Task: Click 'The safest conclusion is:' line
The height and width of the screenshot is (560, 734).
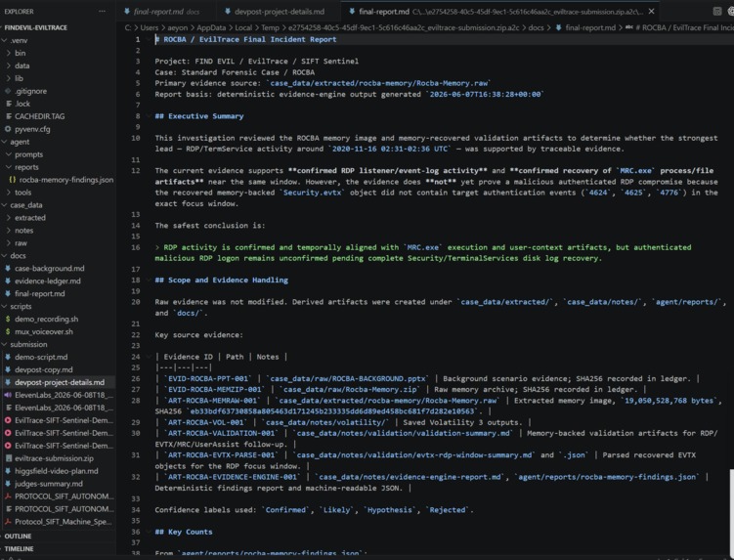Action: (210, 225)
